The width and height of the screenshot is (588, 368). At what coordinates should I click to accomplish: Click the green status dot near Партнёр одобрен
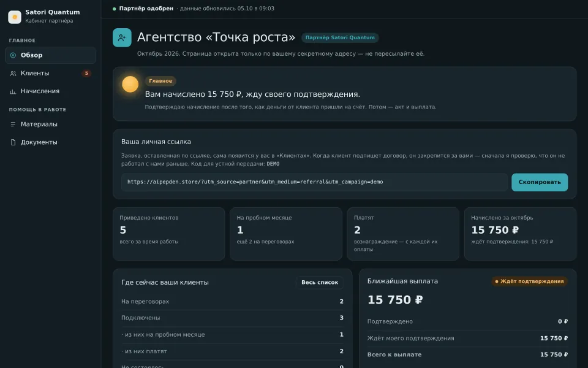[115, 9]
